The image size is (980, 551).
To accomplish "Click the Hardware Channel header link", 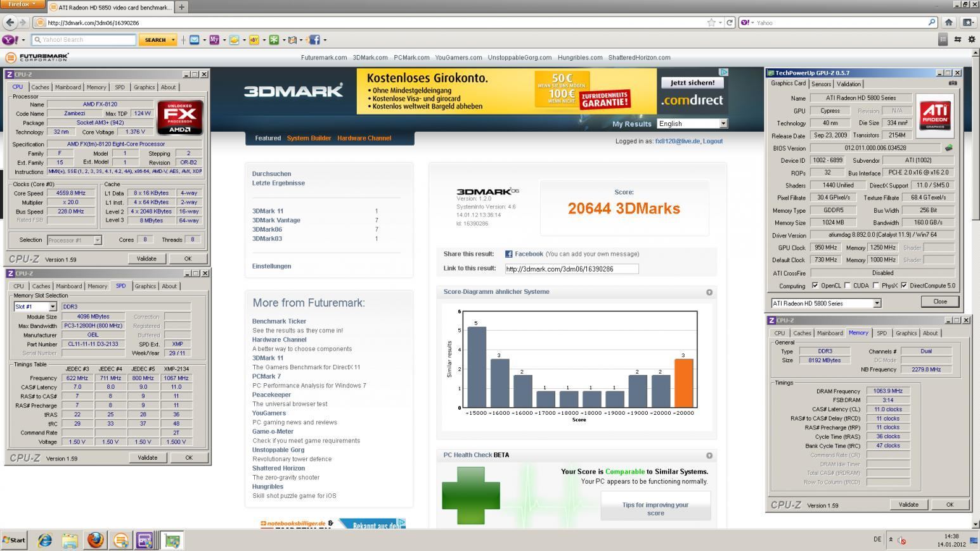I will coord(364,138).
